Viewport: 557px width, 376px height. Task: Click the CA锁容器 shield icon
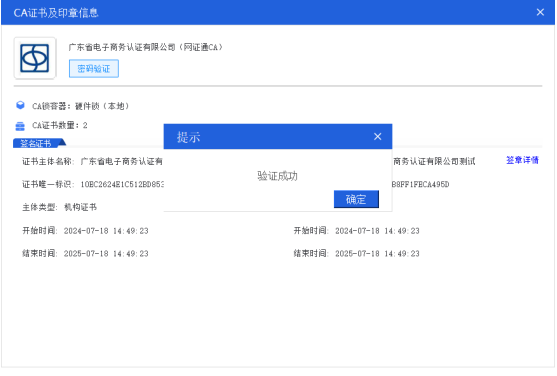click(20, 105)
